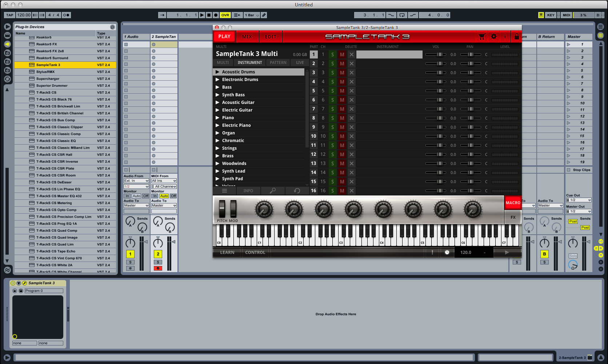Viewport: 608px width, 364px height.
Task: Toggle the KEY map mode switch
Action: (x=551, y=15)
